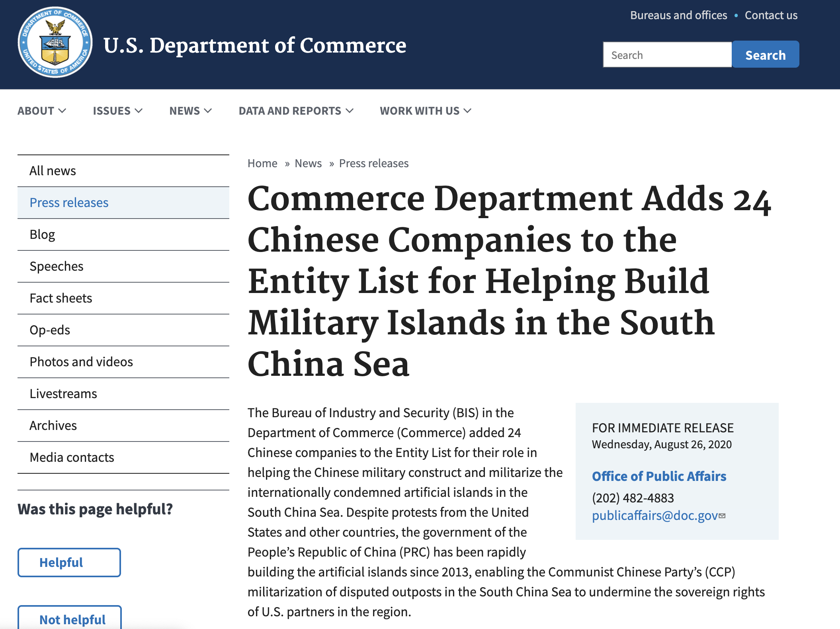Select Press releases in sidebar
840x629 pixels.
click(x=123, y=203)
